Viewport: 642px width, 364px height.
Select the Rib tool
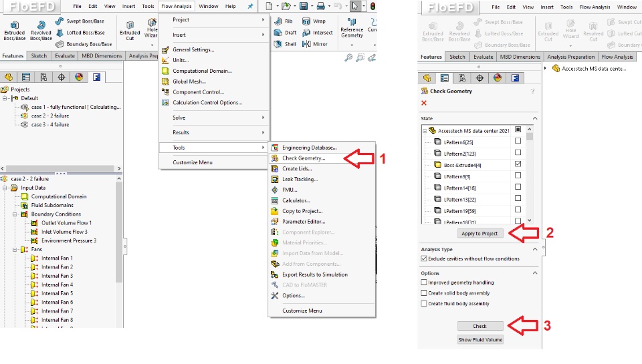point(284,21)
